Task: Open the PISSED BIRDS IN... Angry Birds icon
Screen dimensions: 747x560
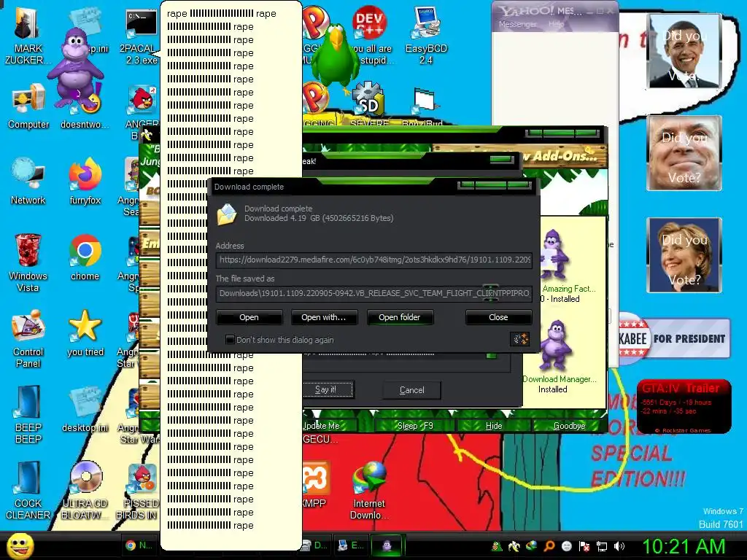Action: (x=142, y=491)
